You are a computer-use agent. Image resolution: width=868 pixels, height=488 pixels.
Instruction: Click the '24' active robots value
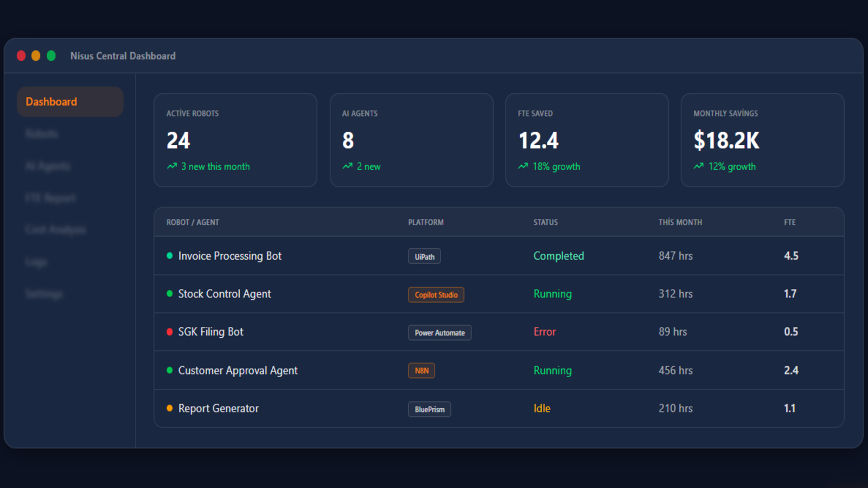[x=178, y=140]
